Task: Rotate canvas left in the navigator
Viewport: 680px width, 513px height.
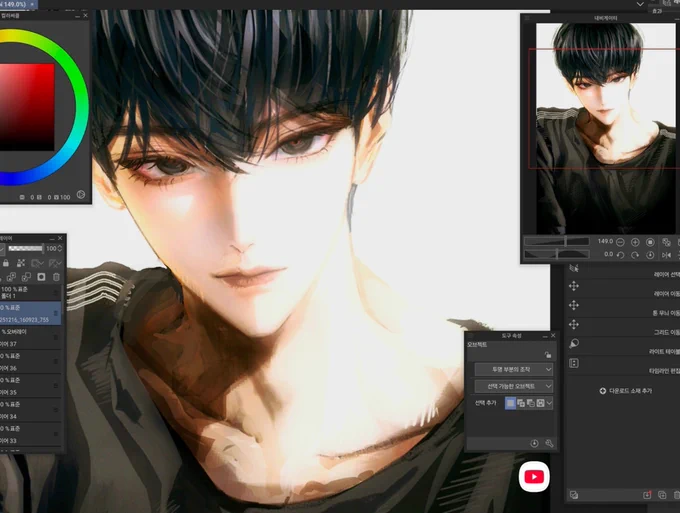Action: (x=620, y=255)
